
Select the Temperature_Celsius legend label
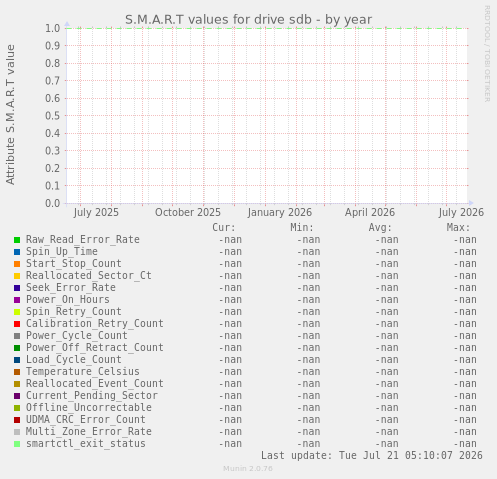tap(83, 371)
